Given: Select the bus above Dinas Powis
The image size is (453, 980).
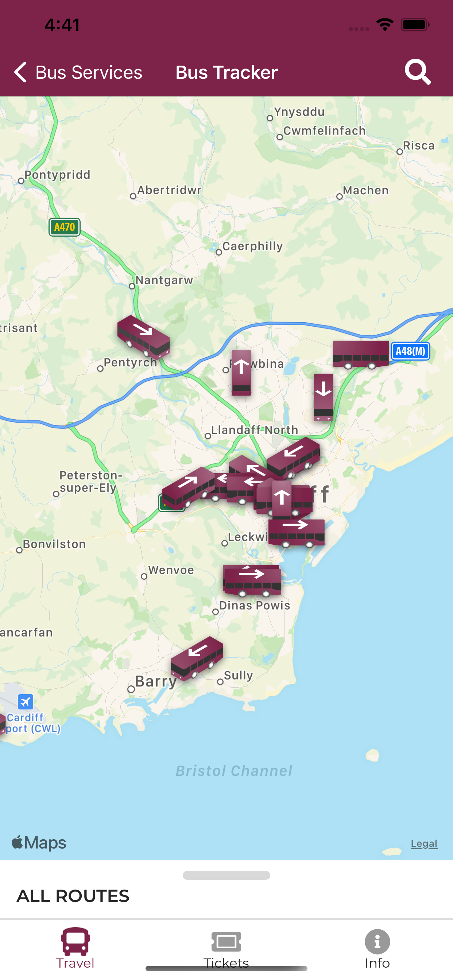Looking at the screenshot, I should tap(252, 580).
